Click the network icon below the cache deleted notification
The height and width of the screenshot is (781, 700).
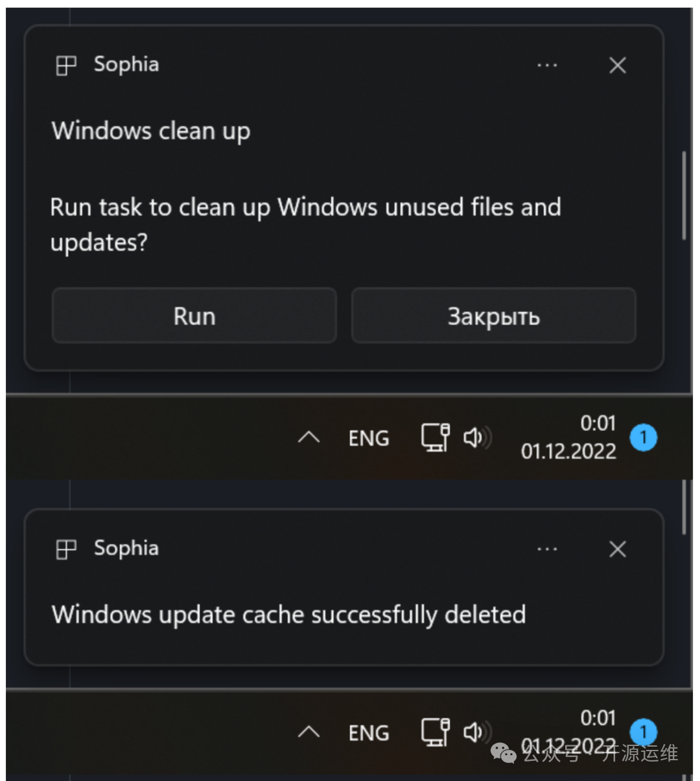(x=435, y=732)
